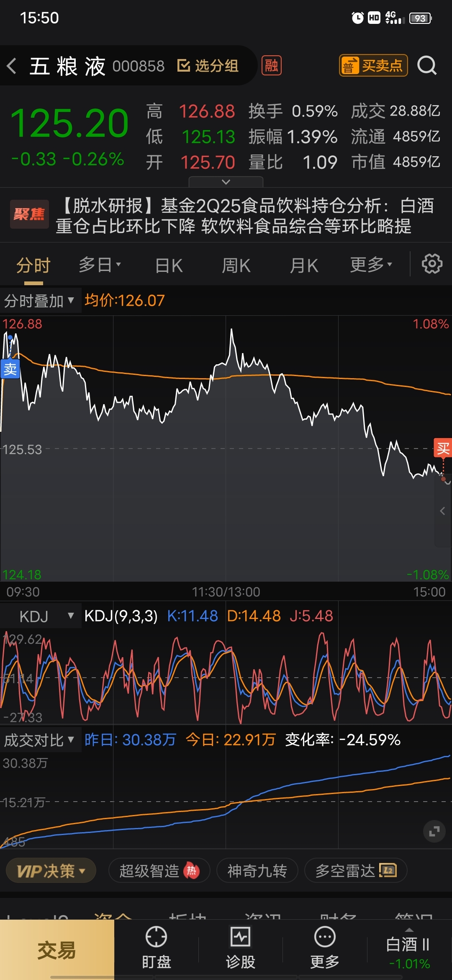Open the 聚焦 research report headline
The width and height of the screenshot is (452, 980).
(245, 216)
